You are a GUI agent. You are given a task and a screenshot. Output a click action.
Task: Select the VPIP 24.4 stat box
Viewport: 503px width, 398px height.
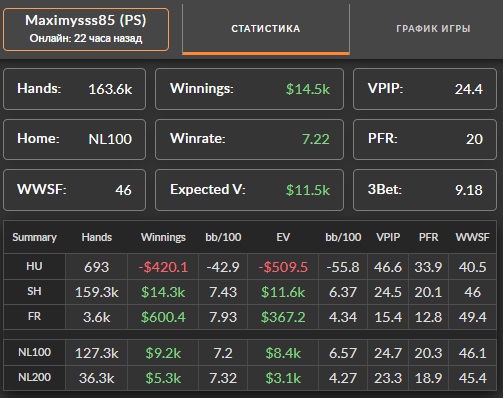tap(425, 89)
